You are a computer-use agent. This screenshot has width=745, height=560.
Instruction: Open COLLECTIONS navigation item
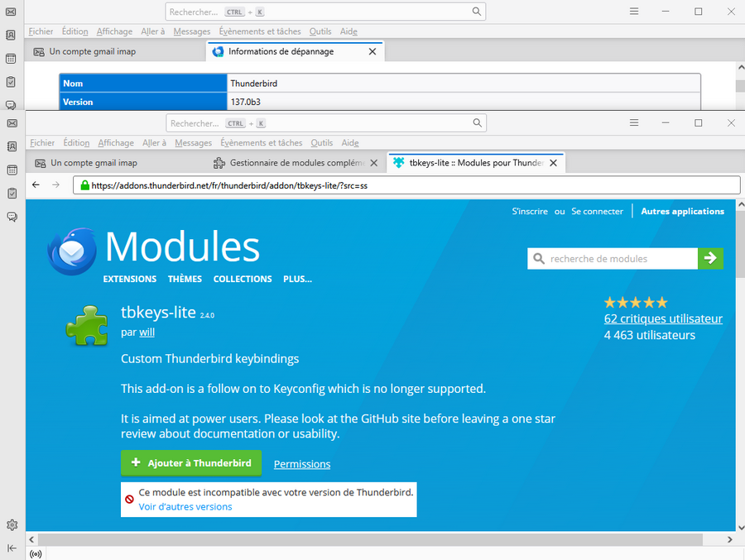[x=243, y=279]
